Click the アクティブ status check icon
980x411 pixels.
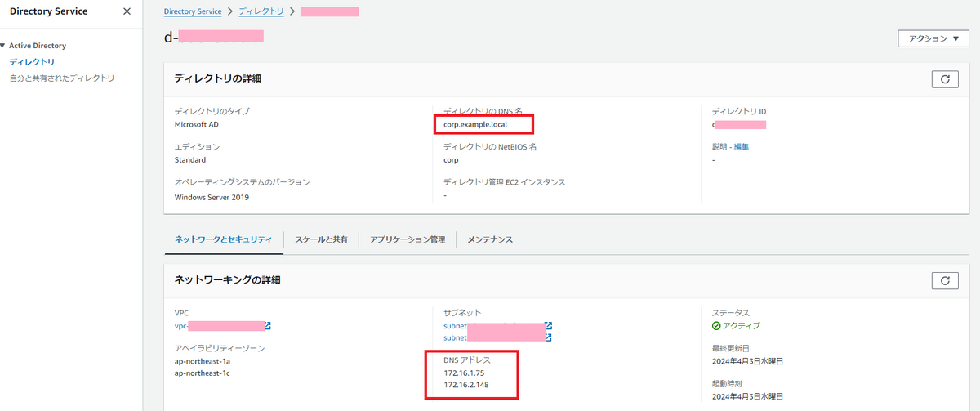[716, 325]
